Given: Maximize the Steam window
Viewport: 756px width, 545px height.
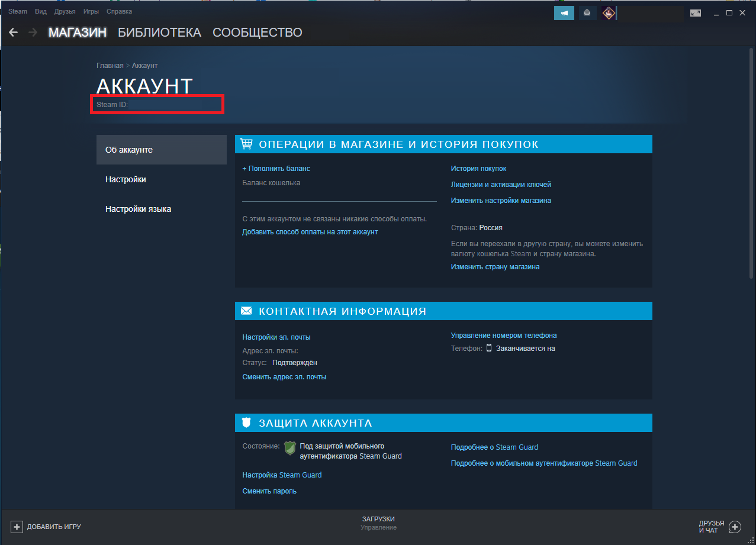Looking at the screenshot, I should pyautogui.click(x=729, y=13).
